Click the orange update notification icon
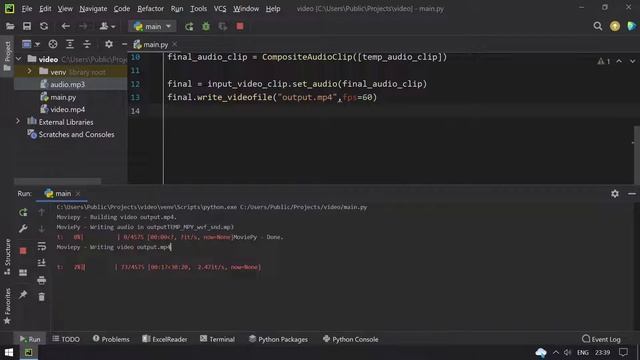The width and height of the screenshot is (640, 360). pyautogui.click(x=615, y=27)
